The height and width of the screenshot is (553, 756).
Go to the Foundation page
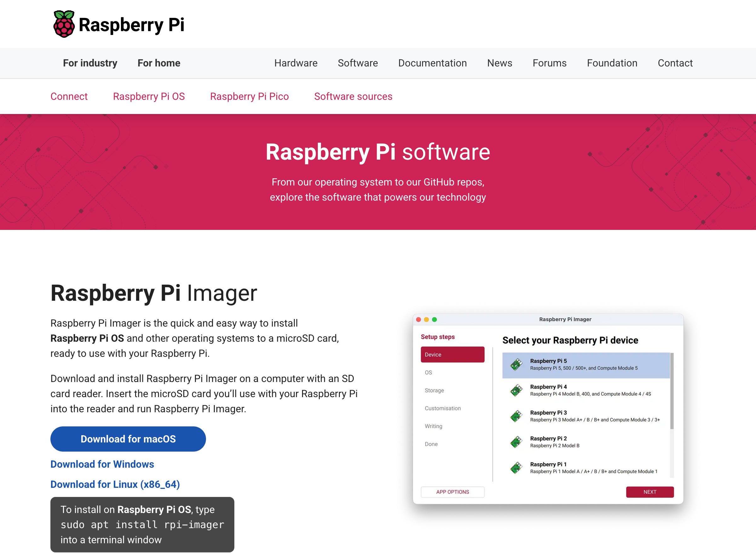pos(612,63)
